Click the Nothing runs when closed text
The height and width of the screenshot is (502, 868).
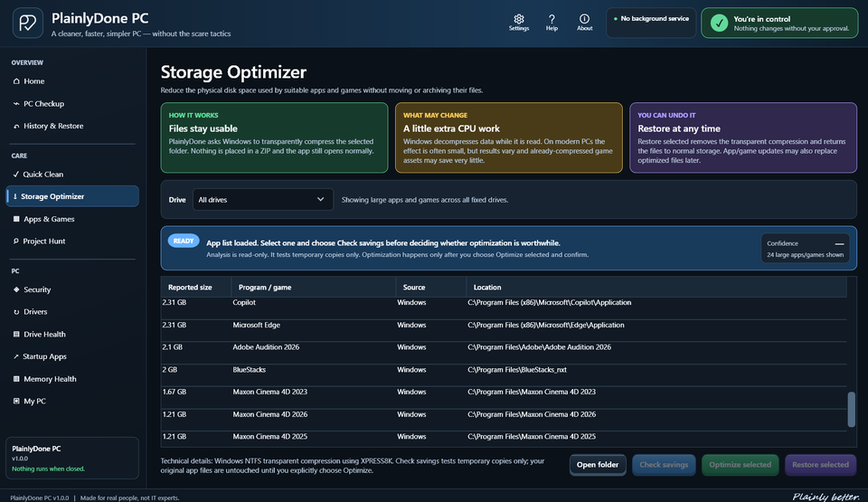tap(48, 469)
